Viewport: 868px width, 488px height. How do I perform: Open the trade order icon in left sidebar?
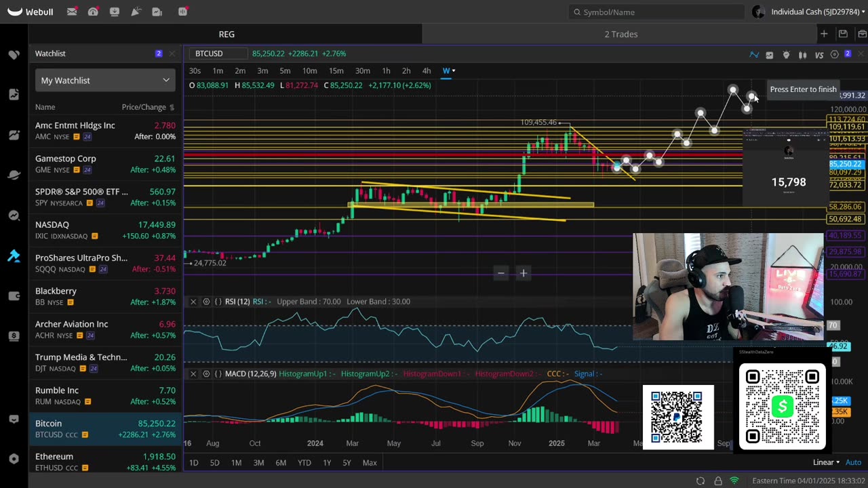coord(14,94)
